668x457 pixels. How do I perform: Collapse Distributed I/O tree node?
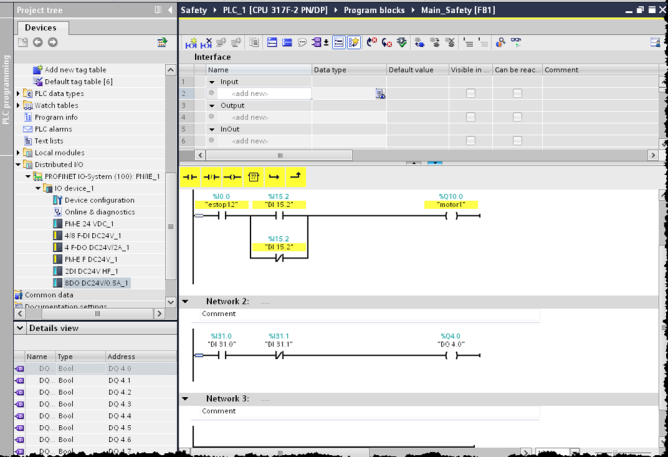[x=18, y=164]
